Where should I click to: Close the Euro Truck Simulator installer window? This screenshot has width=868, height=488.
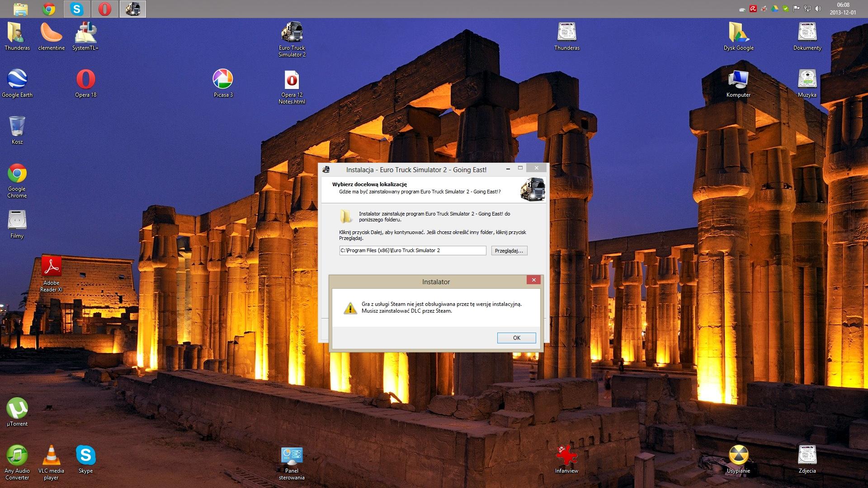pyautogui.click(x=536, y=168)
